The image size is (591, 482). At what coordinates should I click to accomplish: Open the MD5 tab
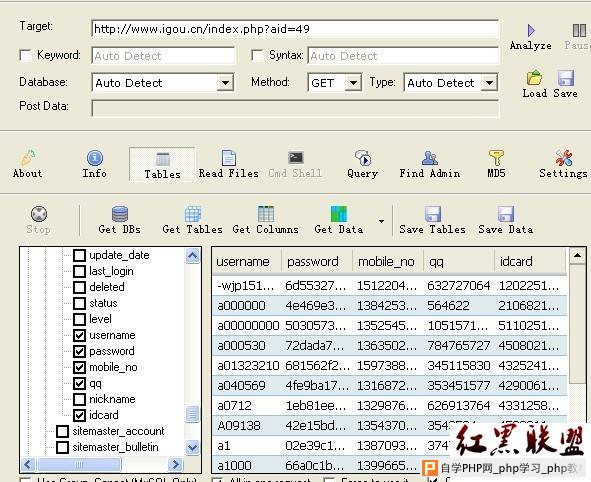click(x=496, y=164)
